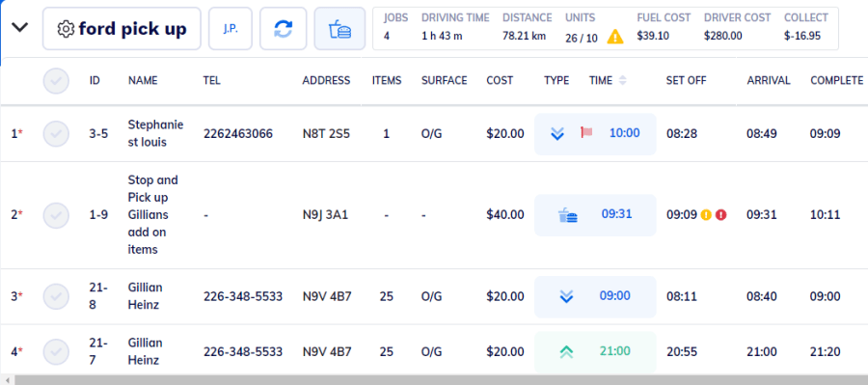Click the 78.21 km distance value
Viewport: 868px width, 385px height.
pos(525,37)
